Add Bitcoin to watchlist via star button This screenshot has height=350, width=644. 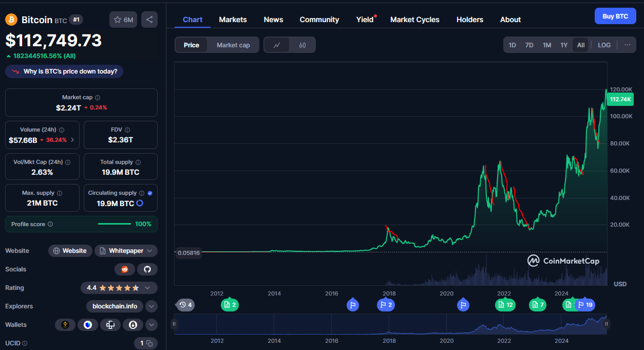pos(123,20)
